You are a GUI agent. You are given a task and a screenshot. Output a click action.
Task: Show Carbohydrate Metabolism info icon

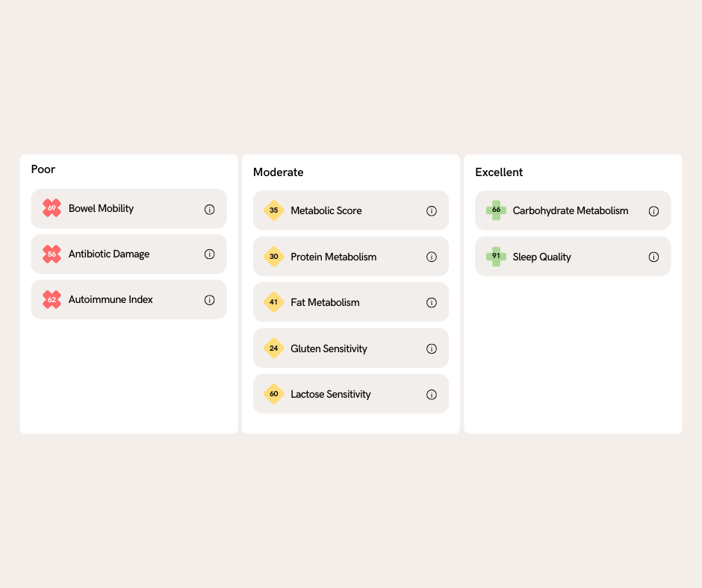(x=653, y=211)
